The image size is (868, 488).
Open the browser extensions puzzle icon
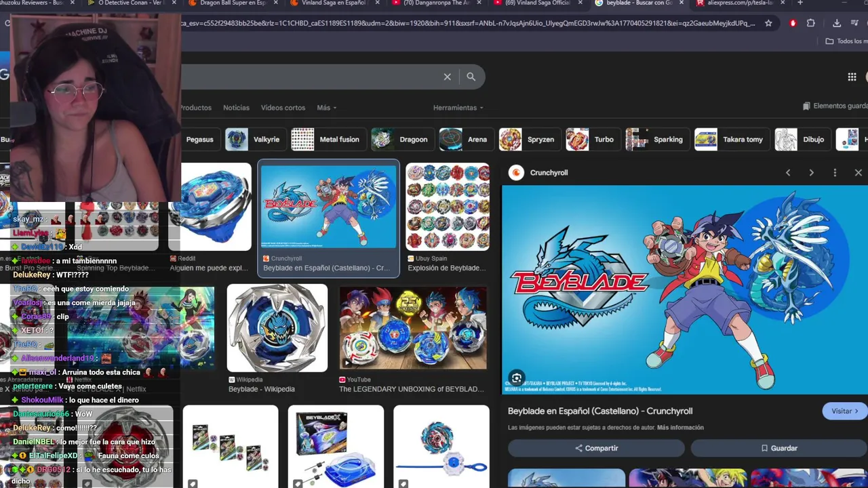(x=810, y=23)
